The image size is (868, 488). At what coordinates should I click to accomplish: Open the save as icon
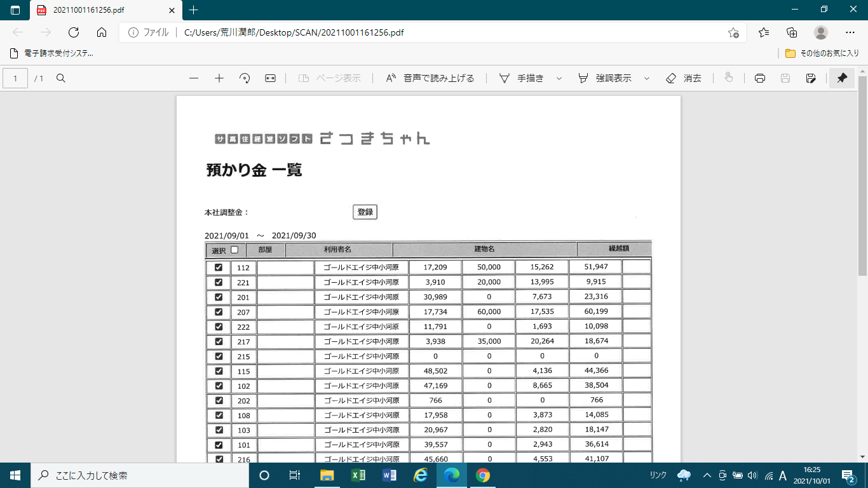pos(811,78)
